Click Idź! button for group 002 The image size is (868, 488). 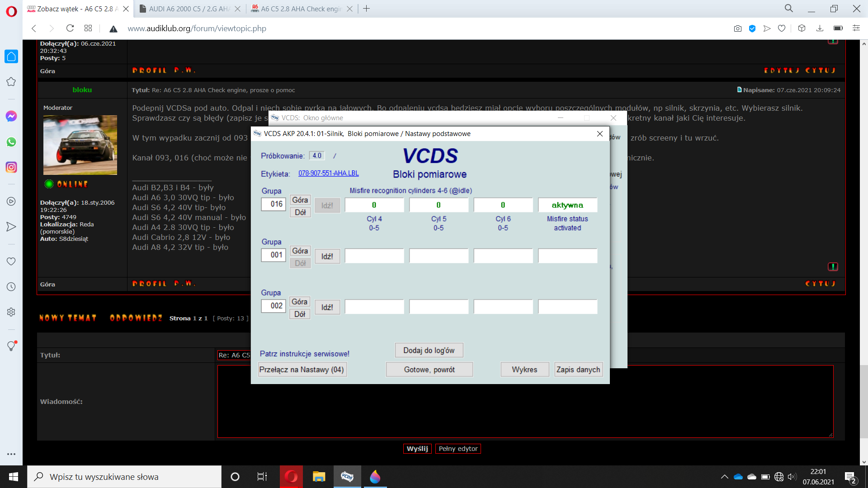[x=327, y=307]
